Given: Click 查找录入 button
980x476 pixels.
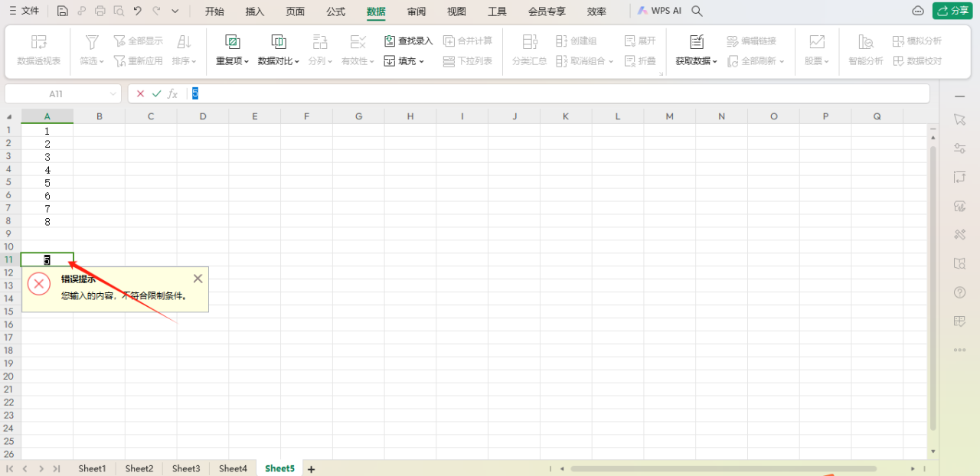Looking at the screenshot, I should coord(408,41).
